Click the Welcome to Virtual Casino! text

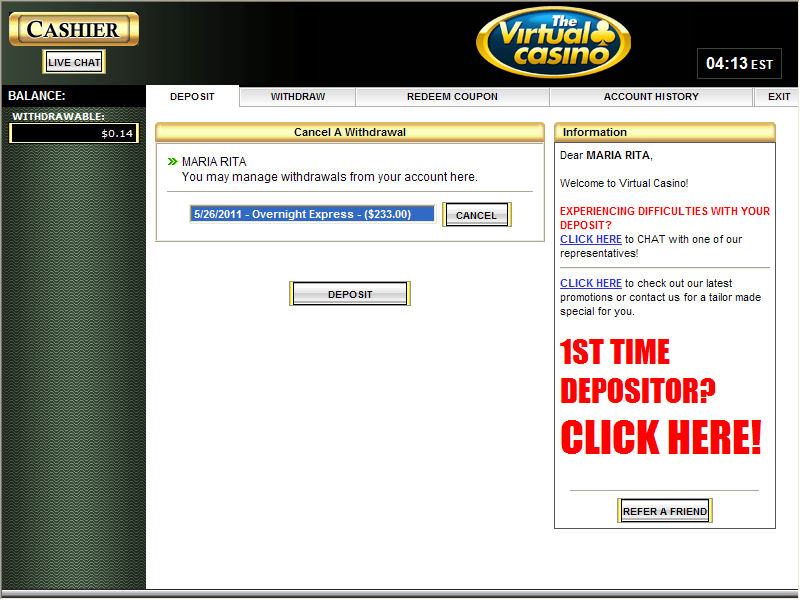(624, 183)
